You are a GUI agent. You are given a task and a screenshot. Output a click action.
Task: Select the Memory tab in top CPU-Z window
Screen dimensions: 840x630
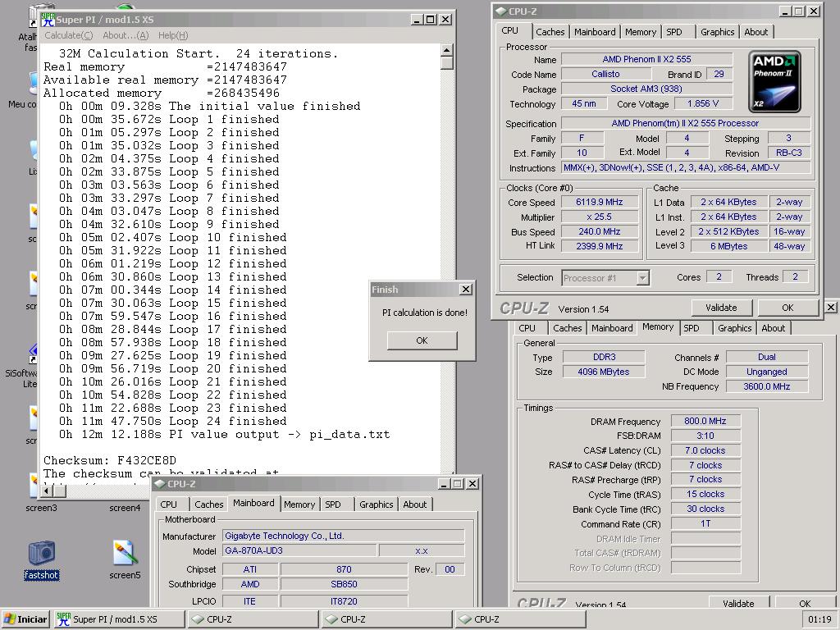pos(640,32)
